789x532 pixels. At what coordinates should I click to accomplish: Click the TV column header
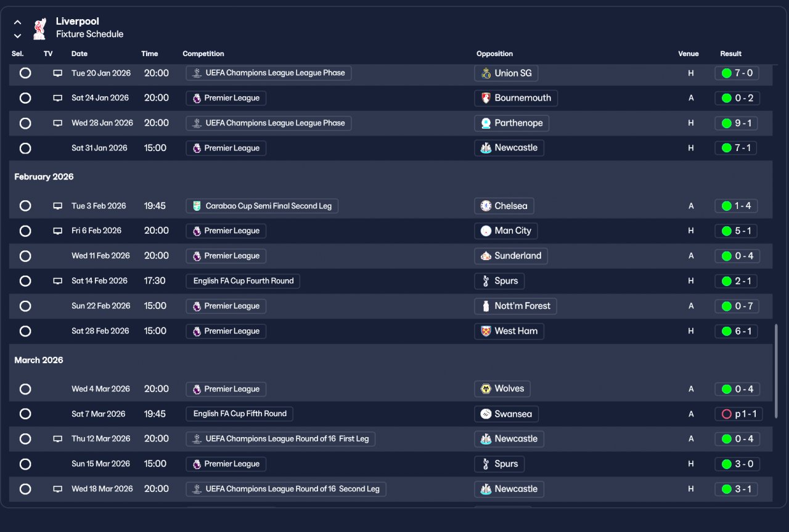(x=48, y=54)
